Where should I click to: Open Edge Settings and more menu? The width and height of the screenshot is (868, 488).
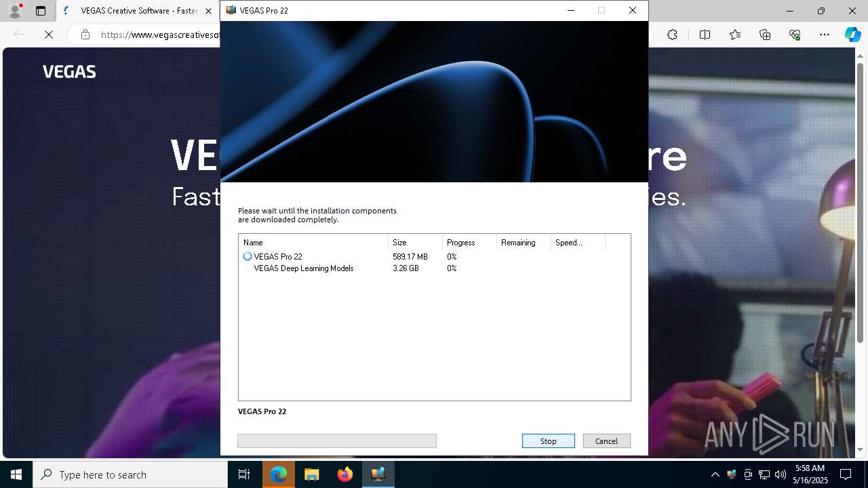825,35
